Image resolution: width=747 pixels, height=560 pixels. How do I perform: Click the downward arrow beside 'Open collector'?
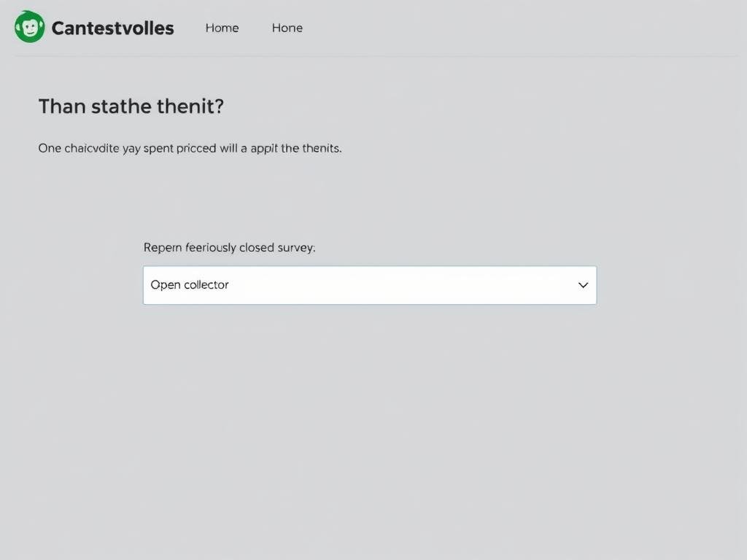click(x=582, y=285)
